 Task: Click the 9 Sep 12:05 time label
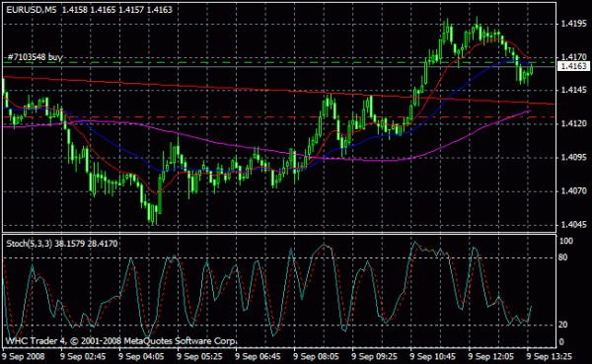click(491, 356)
